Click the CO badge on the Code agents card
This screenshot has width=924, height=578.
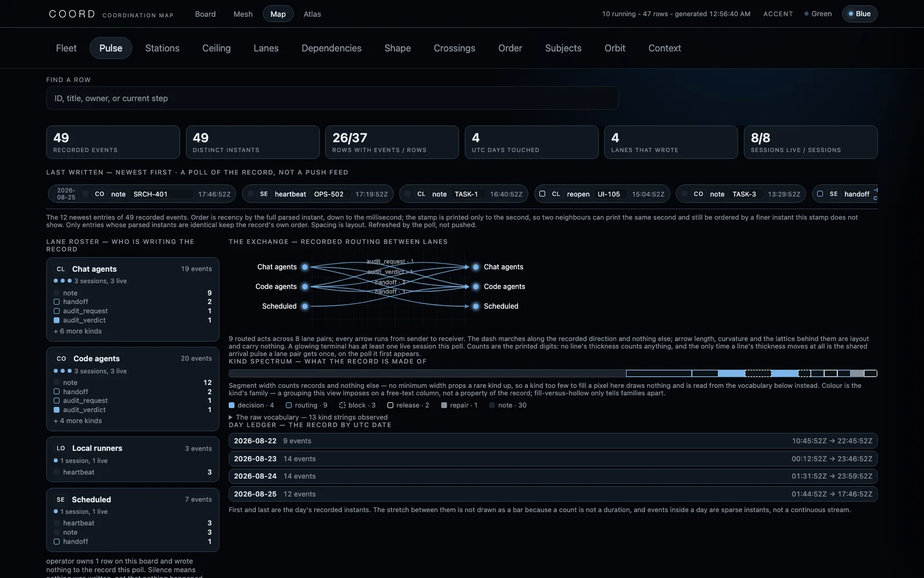(61, 358)
